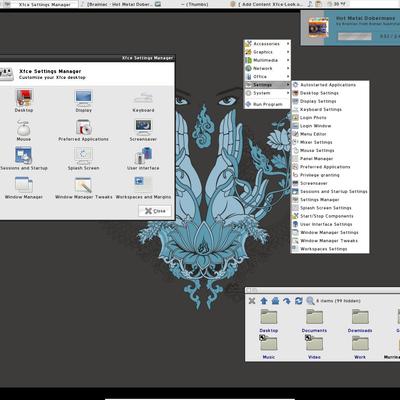Open Desktop settings in Settings Manager

[24, 100]
